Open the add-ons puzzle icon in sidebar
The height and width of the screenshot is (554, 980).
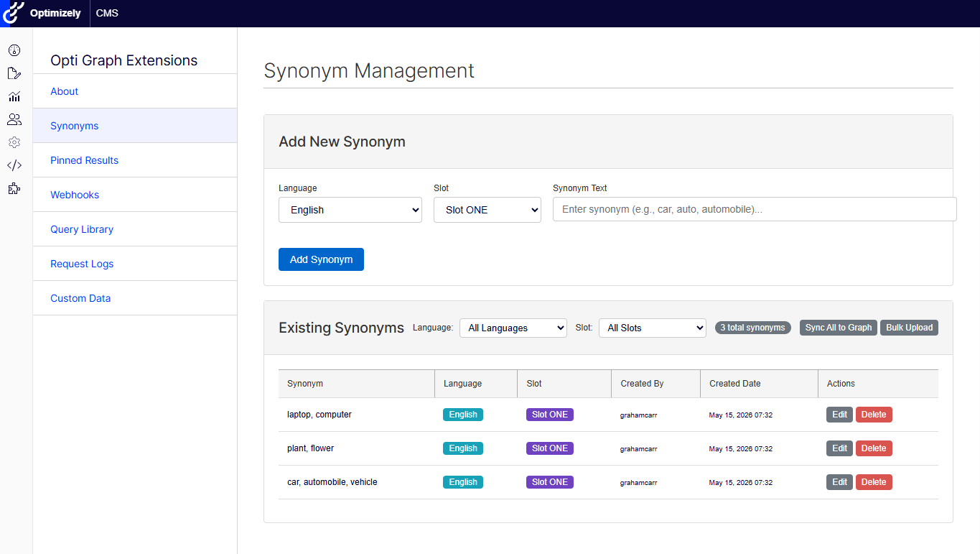click(14, 188)
